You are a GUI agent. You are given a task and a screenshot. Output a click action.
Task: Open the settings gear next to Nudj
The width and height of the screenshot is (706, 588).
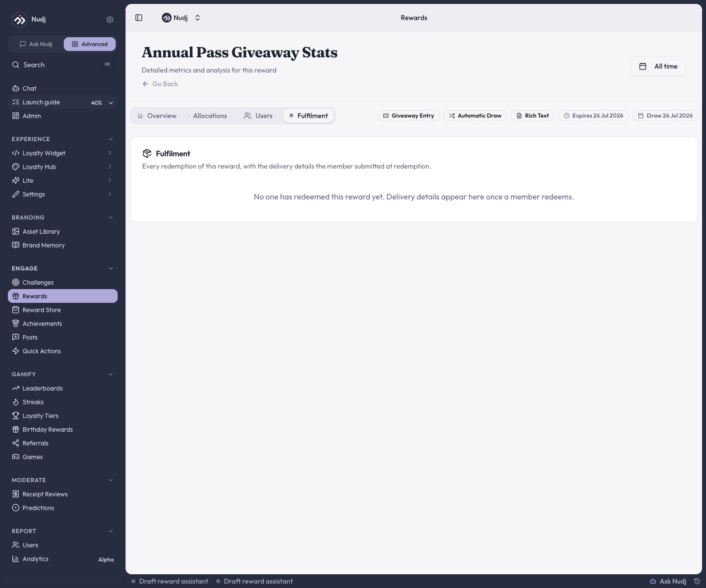pyautogui.click(x=110, y=20)
